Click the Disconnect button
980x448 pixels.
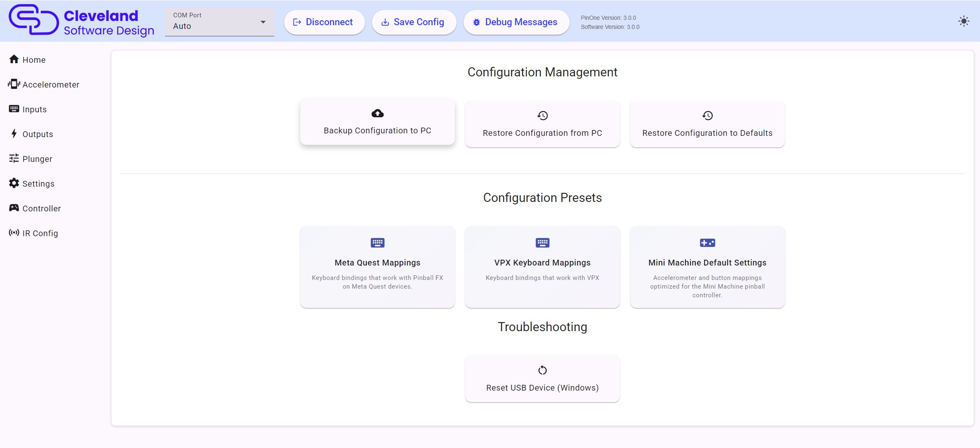(x=324, y=22)
